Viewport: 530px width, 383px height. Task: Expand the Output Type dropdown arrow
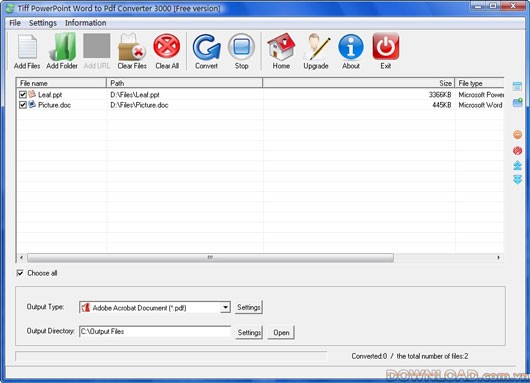pyautogui.click(x=225, y=307)
